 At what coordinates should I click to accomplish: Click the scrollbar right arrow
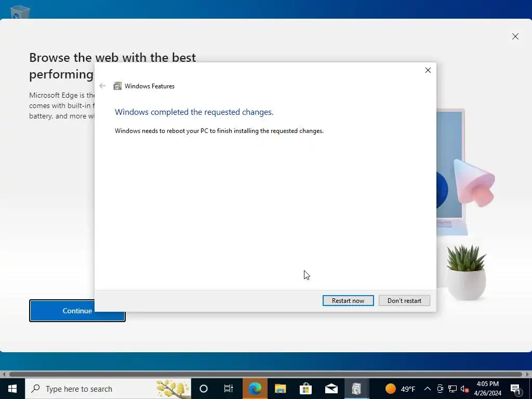pos(528,374)
